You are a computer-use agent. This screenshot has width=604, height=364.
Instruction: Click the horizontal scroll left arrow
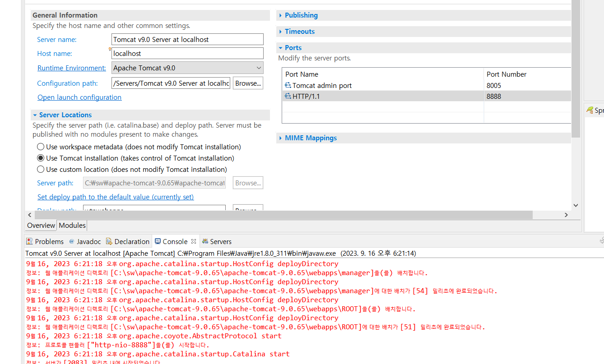(x=30, y=215)
